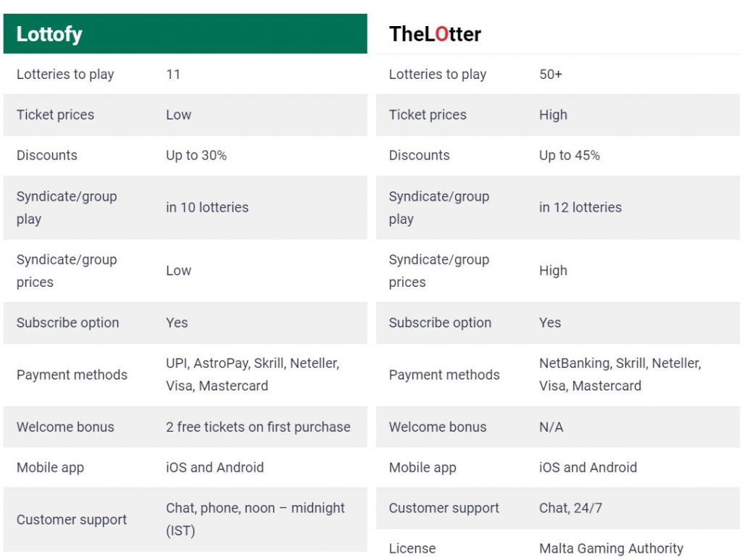
Task: Click TheLotter support 'Chat, 24/7'
Action: 571,508
